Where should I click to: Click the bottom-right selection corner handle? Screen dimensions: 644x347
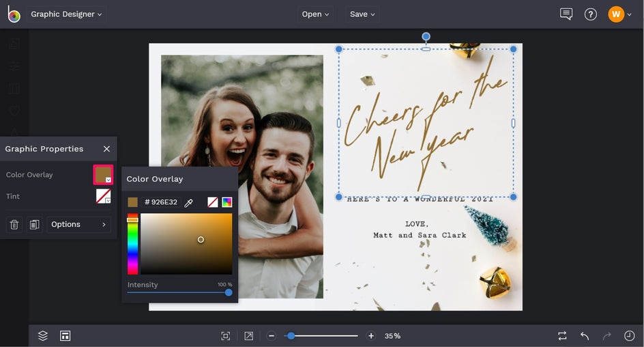[513, 197]
